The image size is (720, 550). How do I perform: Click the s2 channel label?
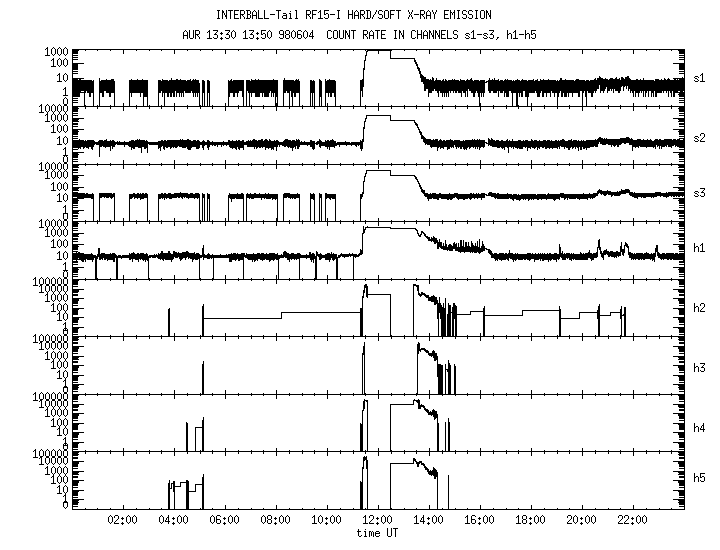click(x=699, y=135)
